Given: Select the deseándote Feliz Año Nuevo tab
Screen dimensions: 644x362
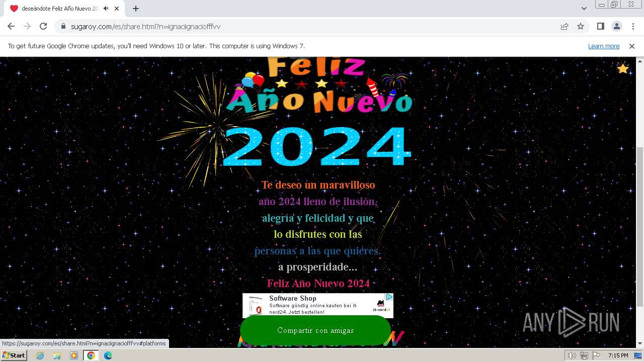Looking at the screenshot, I should tap(65, 9).
